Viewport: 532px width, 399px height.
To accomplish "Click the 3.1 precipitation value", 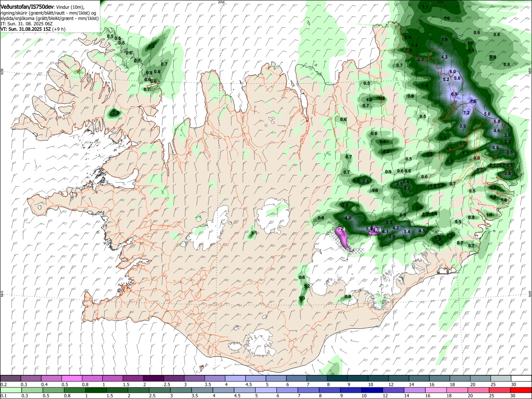I will [x=479, y=170].
